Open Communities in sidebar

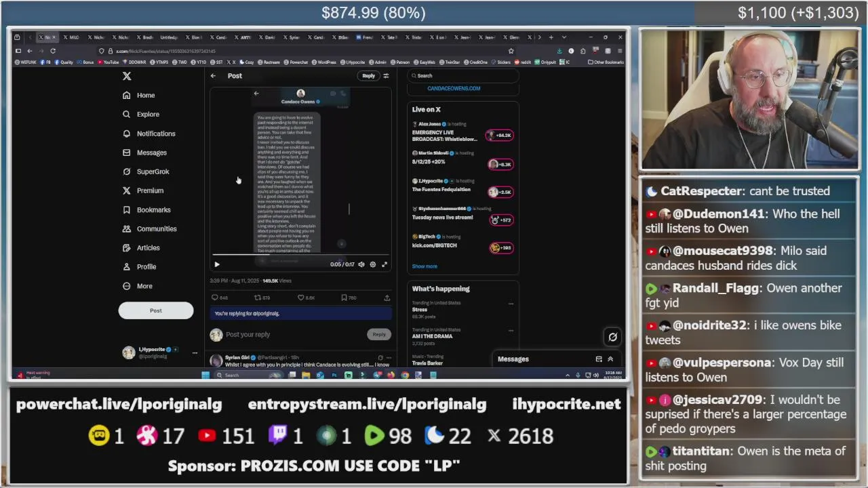click(x=149, y=228)
